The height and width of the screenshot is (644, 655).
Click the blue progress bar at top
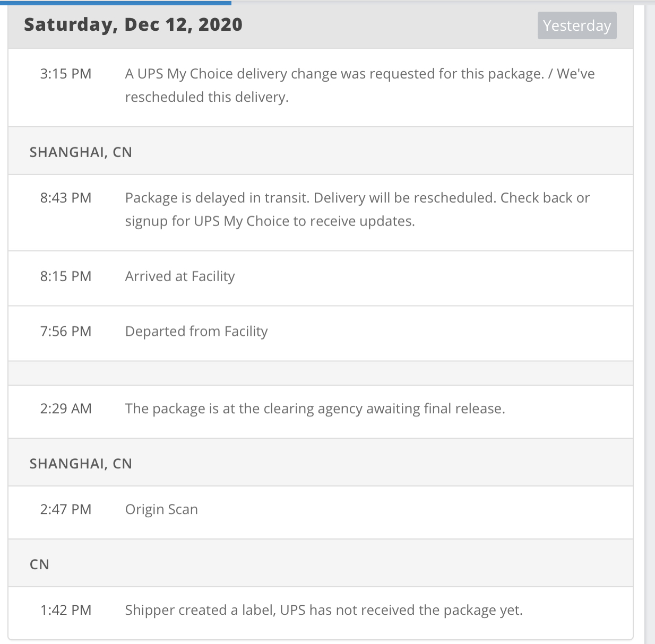click(116, 3)
